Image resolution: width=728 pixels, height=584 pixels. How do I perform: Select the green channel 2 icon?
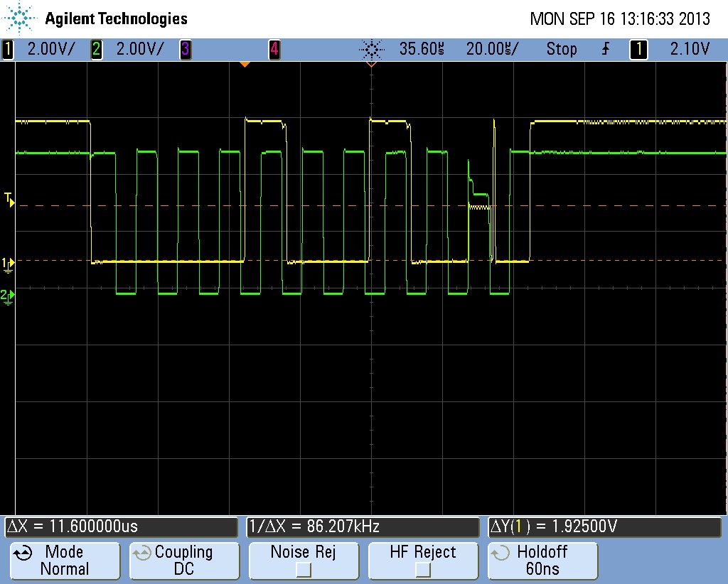point(96,49)
